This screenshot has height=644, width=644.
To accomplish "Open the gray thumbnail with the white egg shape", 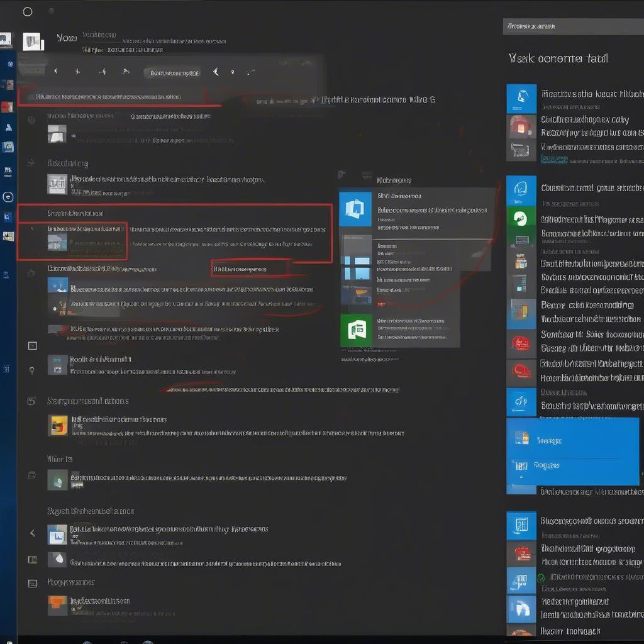I will pos(57,558).
